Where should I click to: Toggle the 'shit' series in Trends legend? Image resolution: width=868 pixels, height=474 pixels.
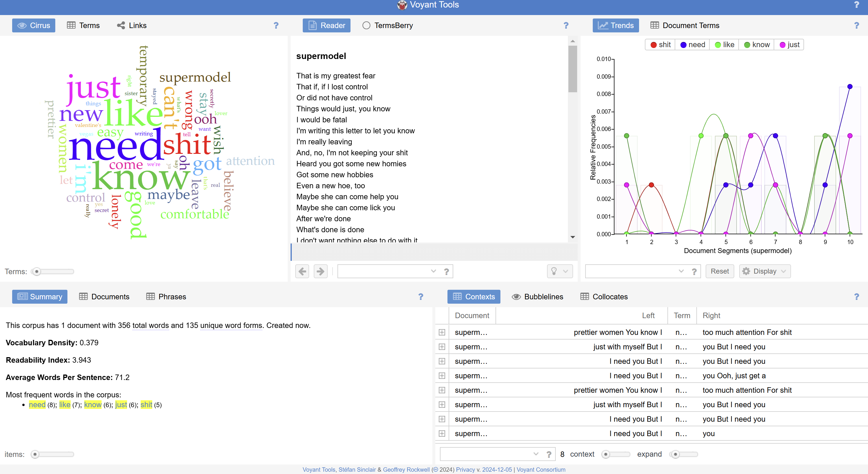[x=660, y=45]
